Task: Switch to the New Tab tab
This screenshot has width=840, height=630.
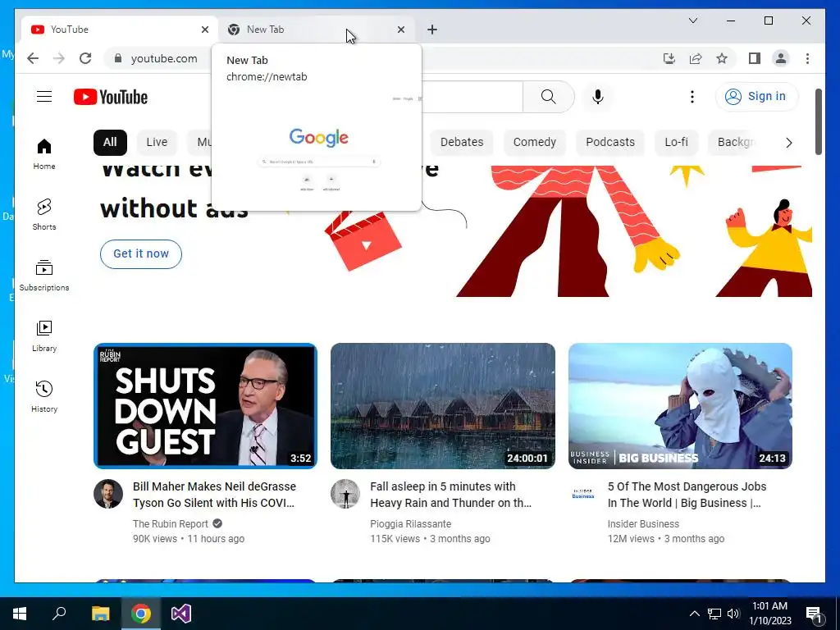Action: [x=316, y=30]
